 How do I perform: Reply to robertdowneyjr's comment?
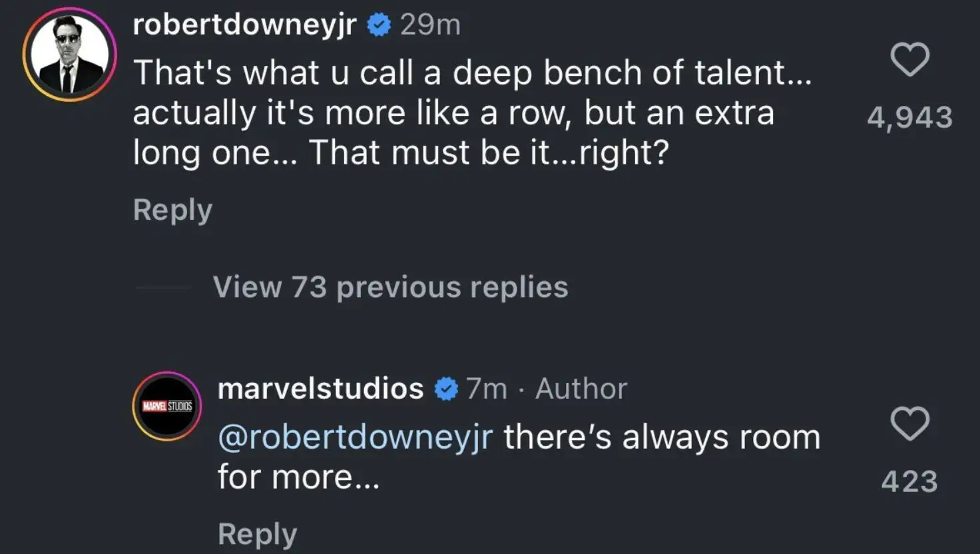coord(172,210)
